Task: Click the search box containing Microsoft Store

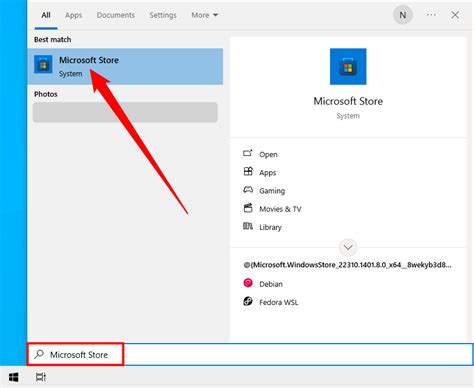Action: (x=250, y=354)
